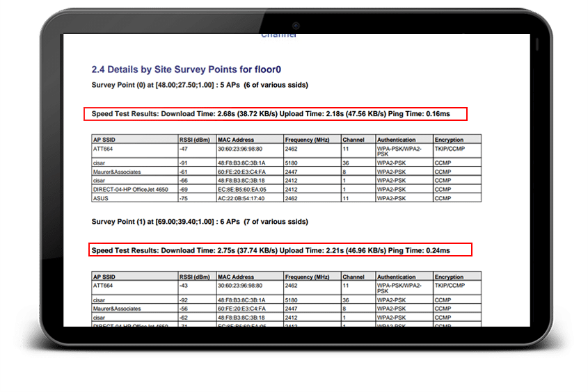Click 'RSSI (dBm)' header in Survey Point (1) table

(x=195, y=277)
